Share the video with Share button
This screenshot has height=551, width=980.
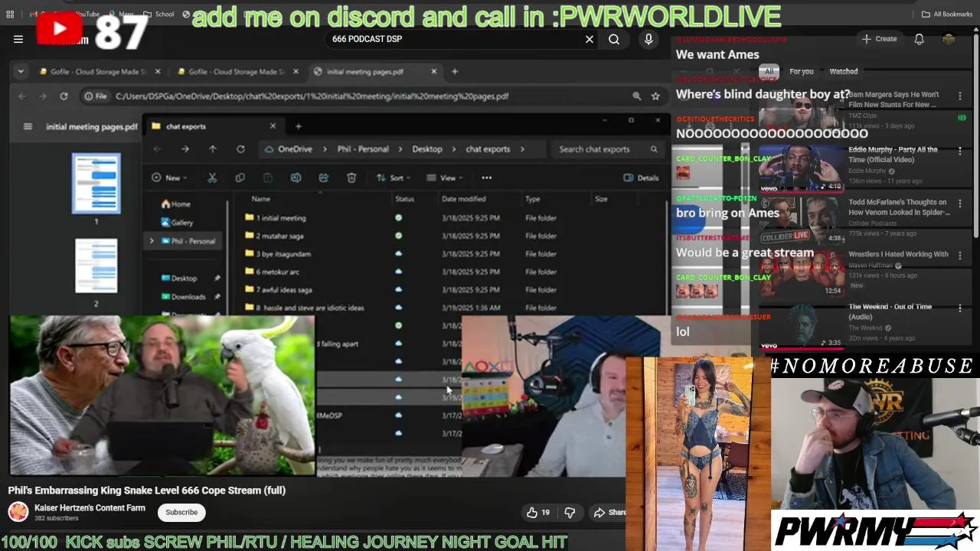[x=610, y=513]
